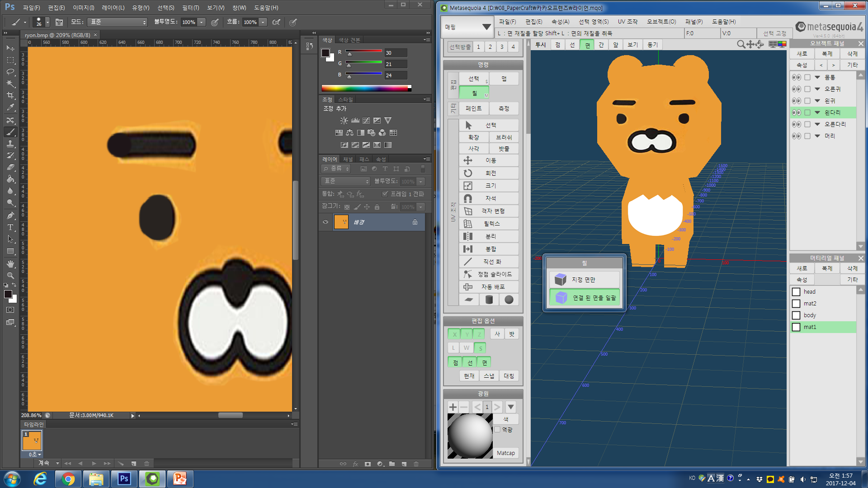Toggle visibility of 몸통 object
The height and width of the screenshot is (488, 868).
797,77
